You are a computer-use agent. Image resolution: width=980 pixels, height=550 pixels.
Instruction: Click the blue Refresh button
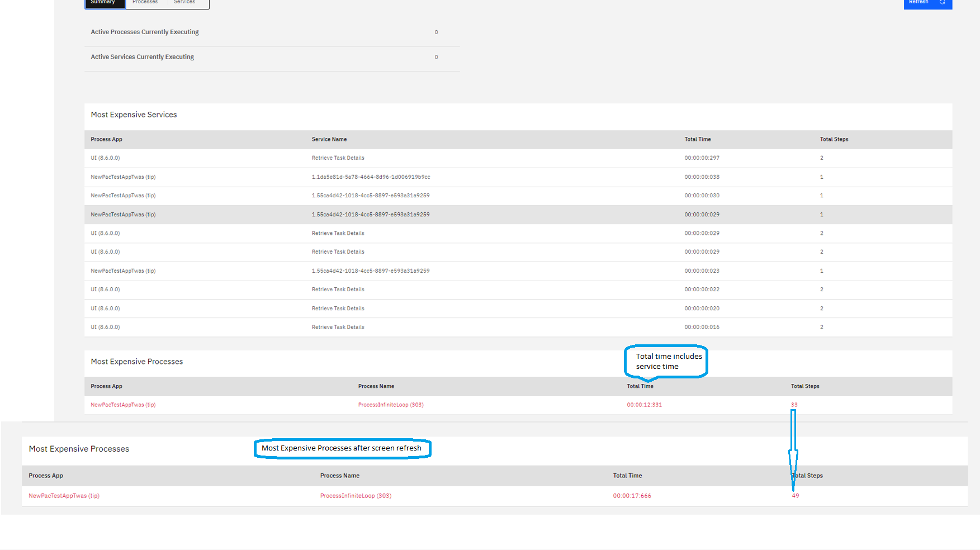927,3
